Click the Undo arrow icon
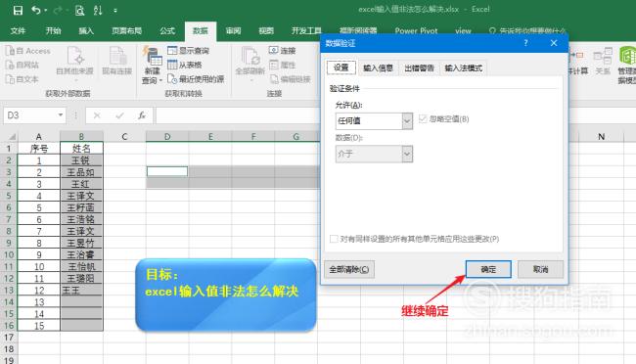 pos(35,10)
